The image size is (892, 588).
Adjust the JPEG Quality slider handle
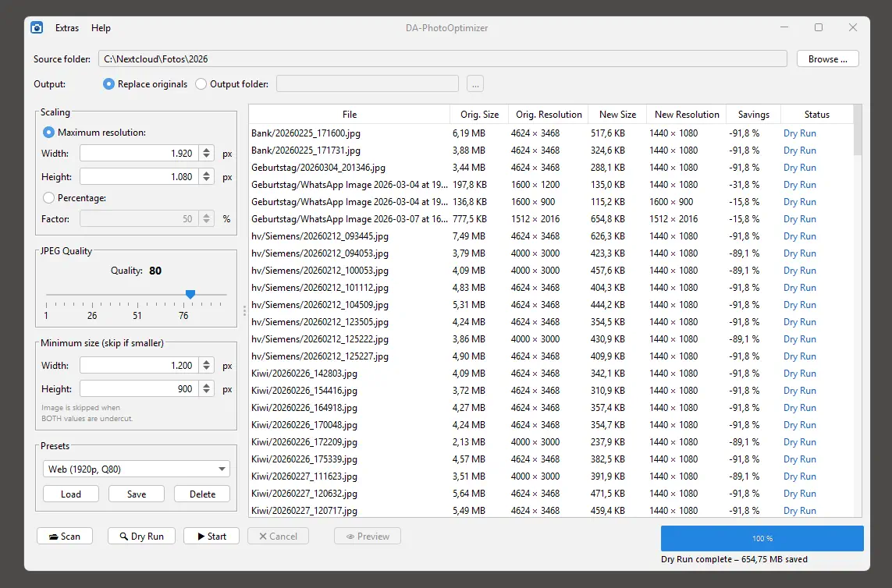coord(190,295)
